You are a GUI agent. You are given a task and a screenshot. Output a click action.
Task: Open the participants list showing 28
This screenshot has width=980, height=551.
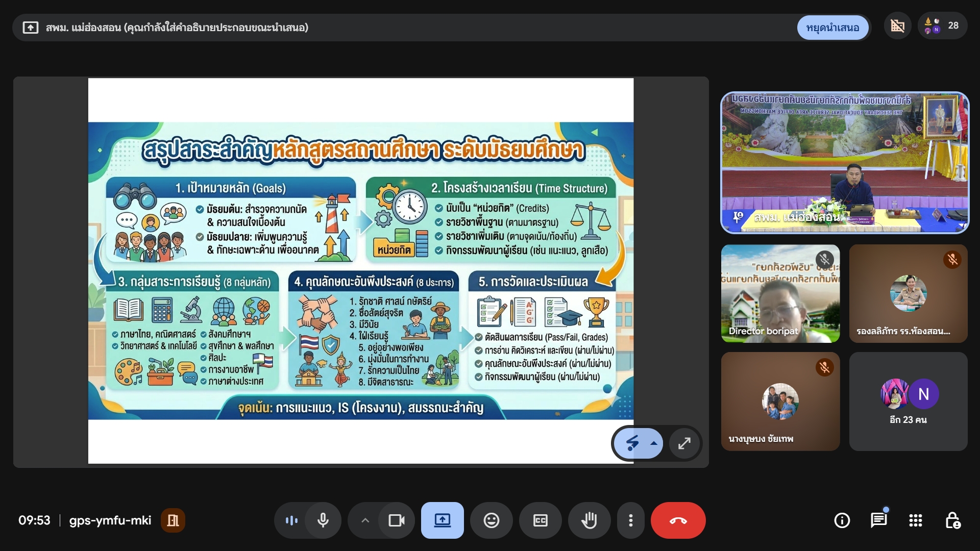click(x=942, y=26)
